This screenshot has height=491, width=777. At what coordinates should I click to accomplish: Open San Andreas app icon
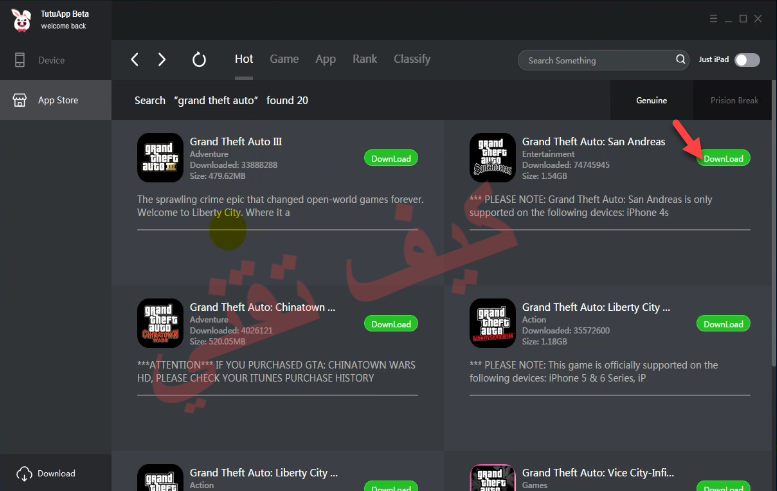[493, 158]
